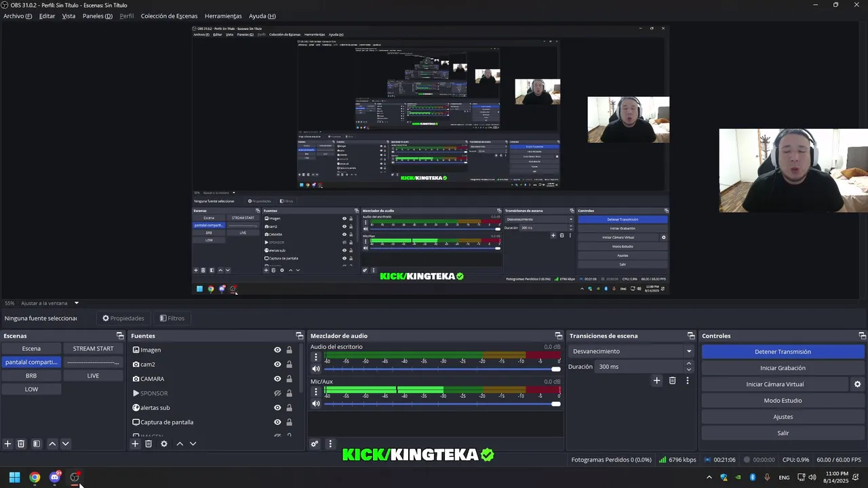Mute Audio del escritorio

point(315,369)
